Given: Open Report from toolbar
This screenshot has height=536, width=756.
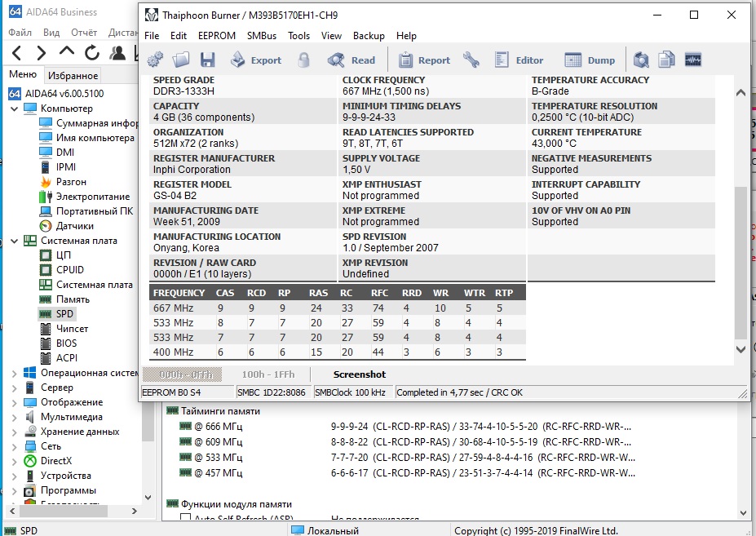Looking at the screenshot, I should [424, 60].
